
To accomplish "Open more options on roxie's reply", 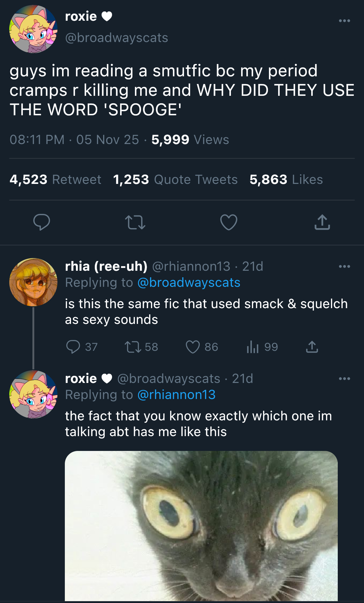I will coord(344,379).
